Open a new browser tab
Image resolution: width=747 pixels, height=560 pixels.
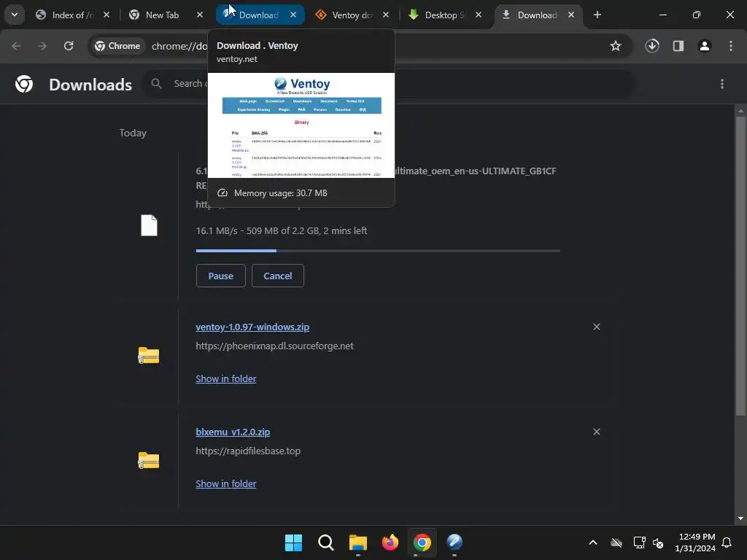pos(597,15)
